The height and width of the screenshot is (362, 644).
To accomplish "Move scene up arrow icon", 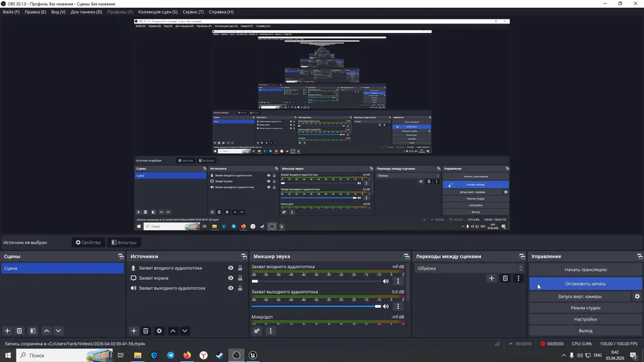I will point(47,331).
